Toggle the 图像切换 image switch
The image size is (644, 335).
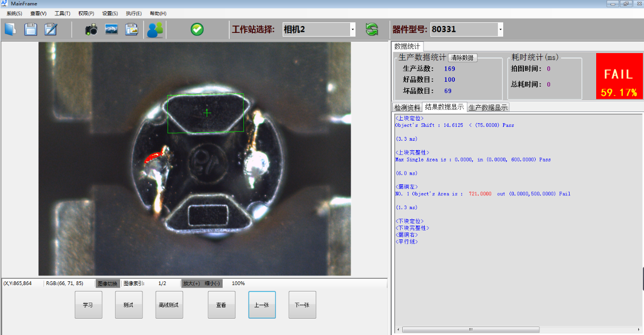click(x=108, y=284)
